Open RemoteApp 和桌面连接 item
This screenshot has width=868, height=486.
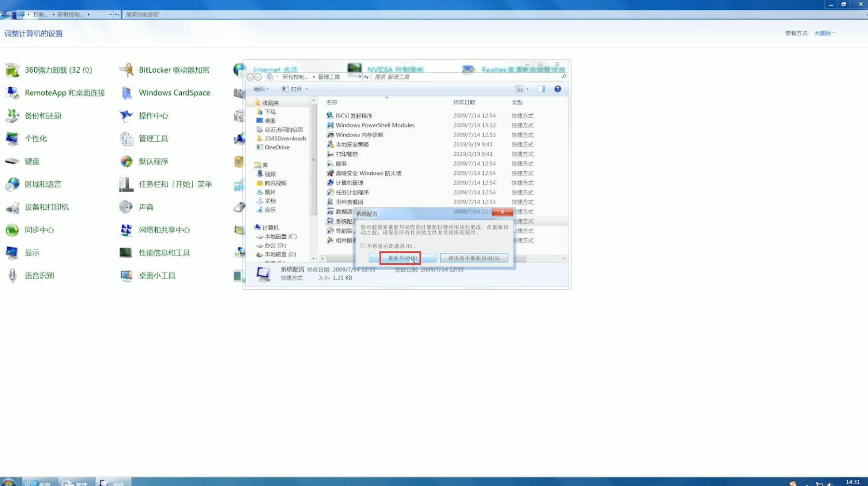(55, 92)
